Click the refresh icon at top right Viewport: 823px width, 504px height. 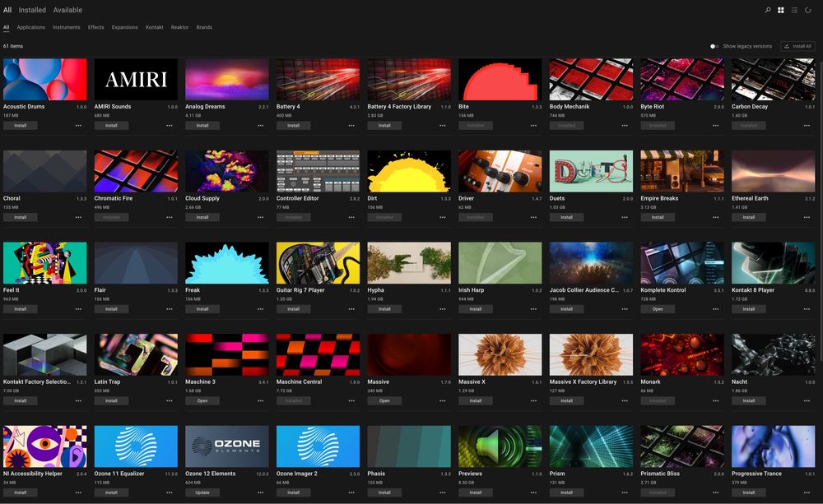(x=808, y=10)
